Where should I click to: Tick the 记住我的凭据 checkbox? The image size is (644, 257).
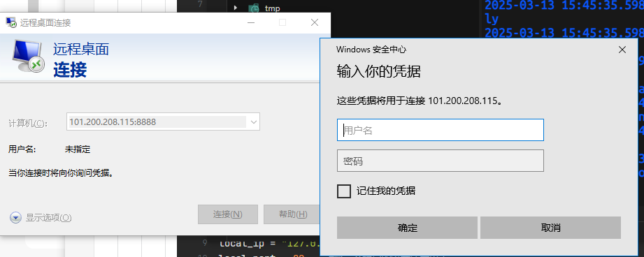(344, 191)
